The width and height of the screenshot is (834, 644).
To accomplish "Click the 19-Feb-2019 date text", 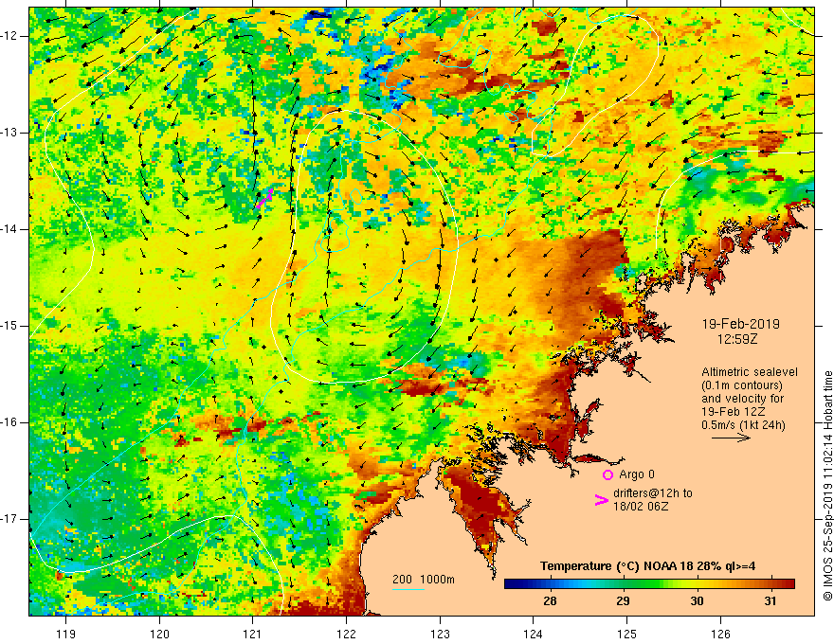I will [740, 324].
